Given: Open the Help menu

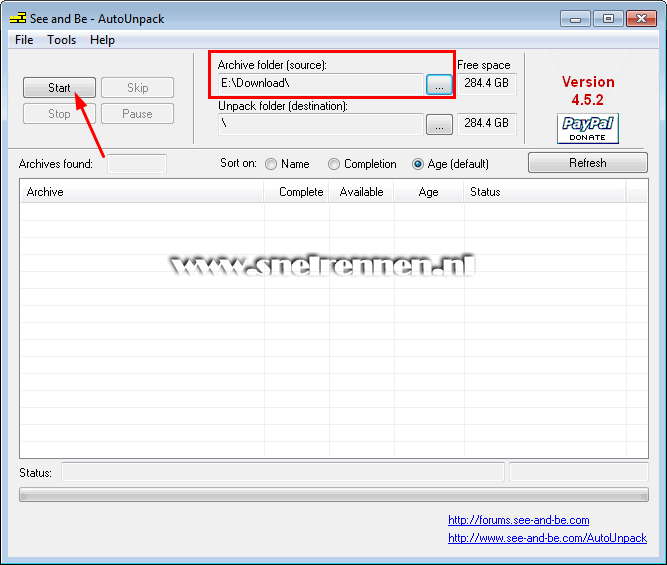Looking at the screenshot, I should [x=102, y=40].
